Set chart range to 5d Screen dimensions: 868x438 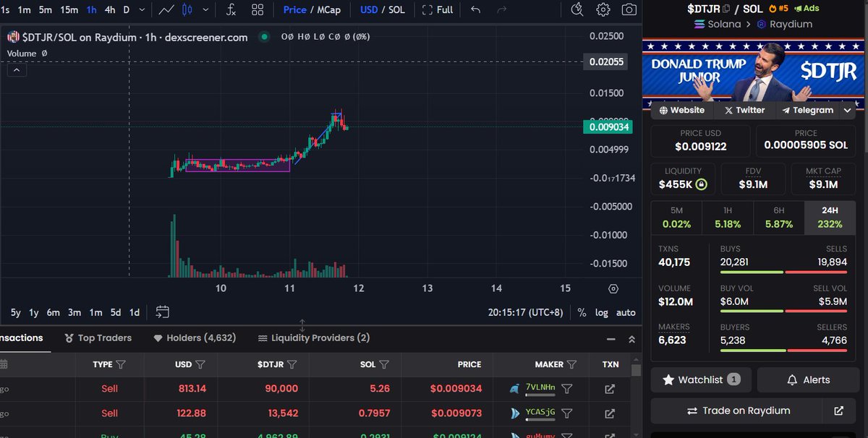click(116, 313)
